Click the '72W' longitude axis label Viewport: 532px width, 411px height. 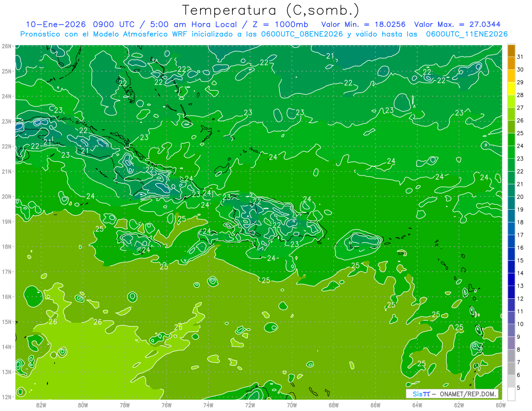pos(250,404)
